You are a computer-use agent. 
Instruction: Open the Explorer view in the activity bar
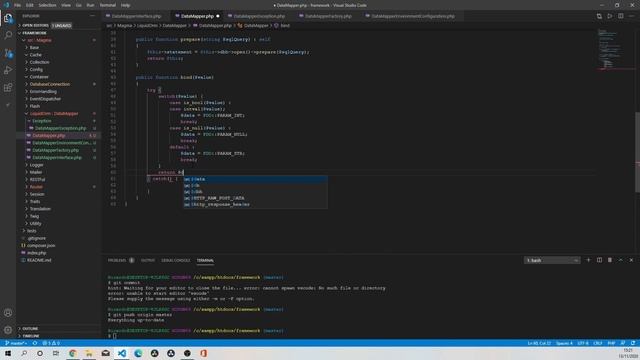click(8, 18)
